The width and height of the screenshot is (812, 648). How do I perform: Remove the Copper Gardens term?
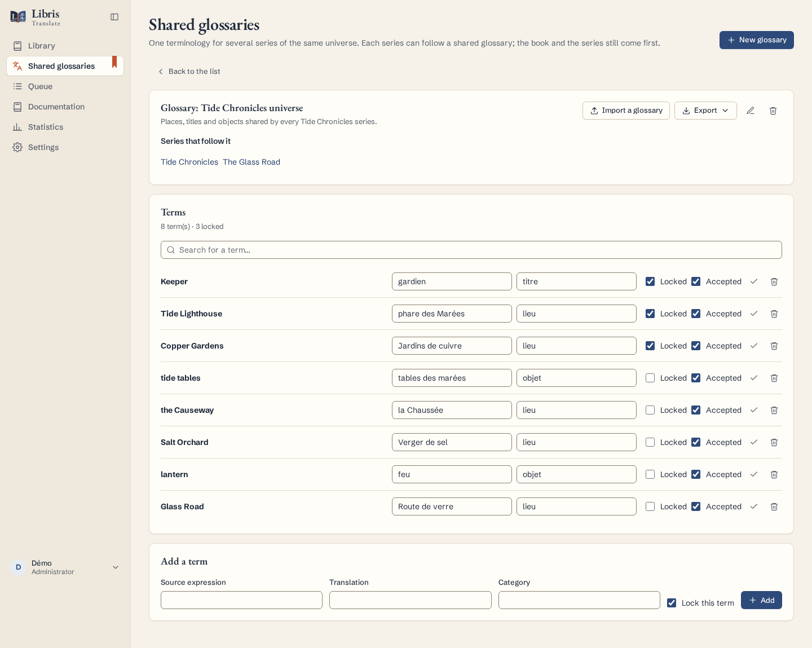coord(774,346)
